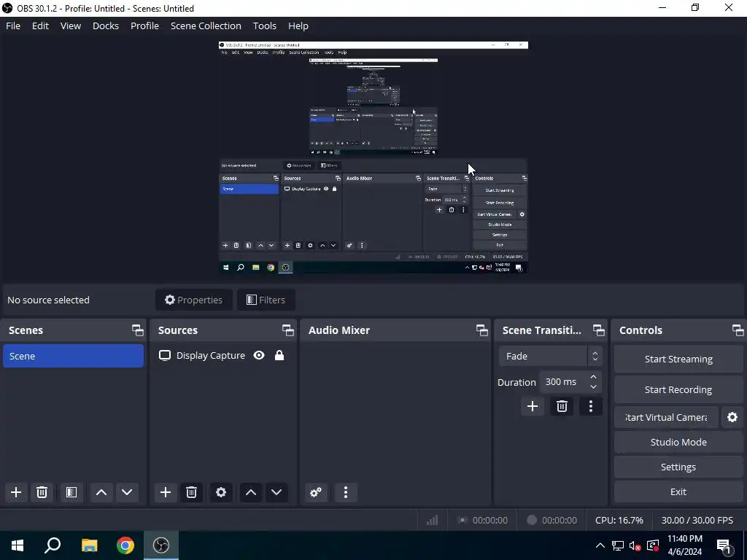This screenshot has width=747, height=560.
Task: Open advanced audio properties gears icon
Action: (x=316, y=492)
